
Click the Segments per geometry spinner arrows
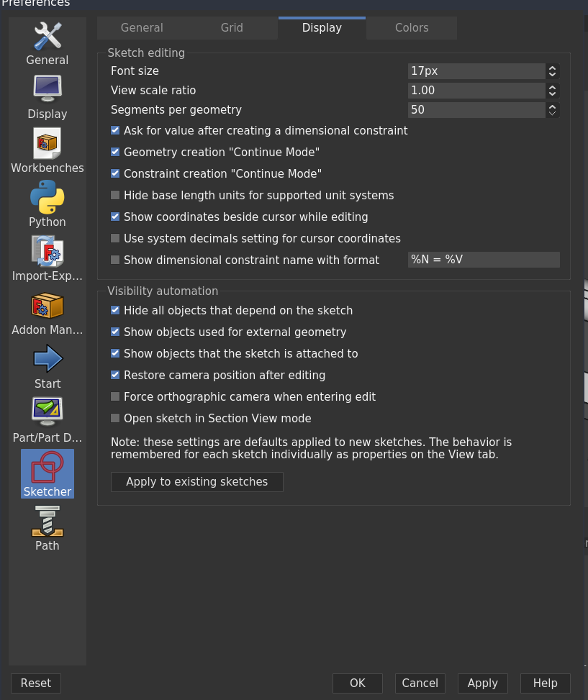[x=552, y=110]
